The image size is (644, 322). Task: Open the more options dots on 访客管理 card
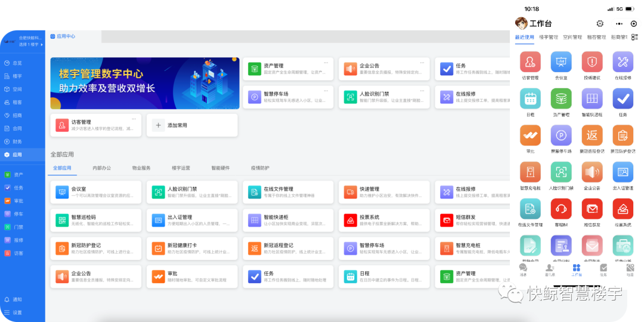[134, 119]
